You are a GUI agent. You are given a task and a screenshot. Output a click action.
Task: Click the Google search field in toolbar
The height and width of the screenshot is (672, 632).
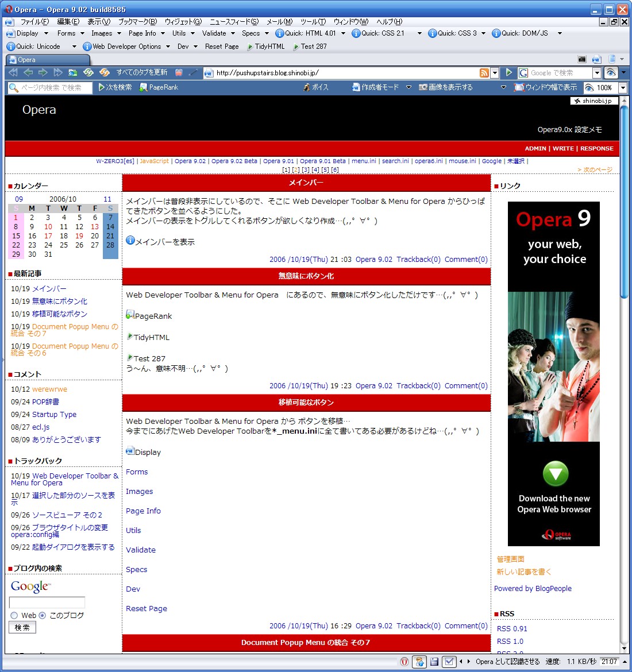click(x=560, y=73)
